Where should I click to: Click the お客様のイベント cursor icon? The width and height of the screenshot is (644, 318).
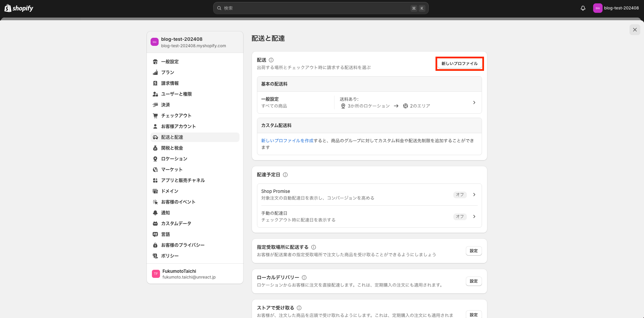coord(155,202)
